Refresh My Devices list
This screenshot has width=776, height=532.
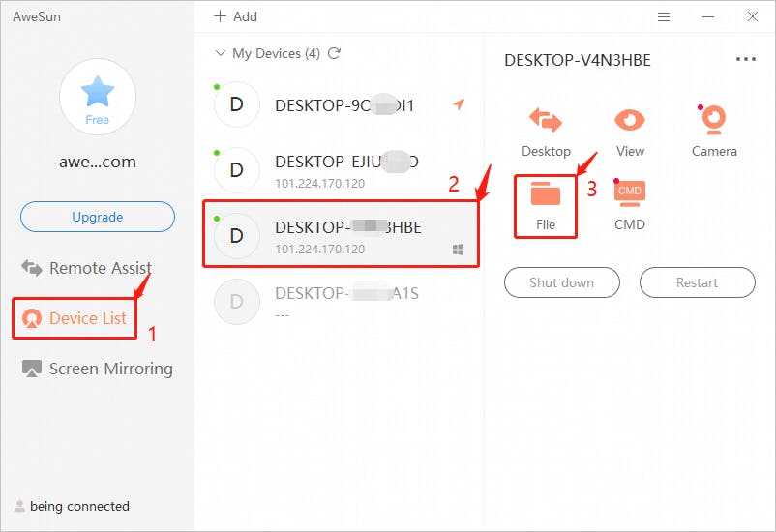(x=335, y=53)
